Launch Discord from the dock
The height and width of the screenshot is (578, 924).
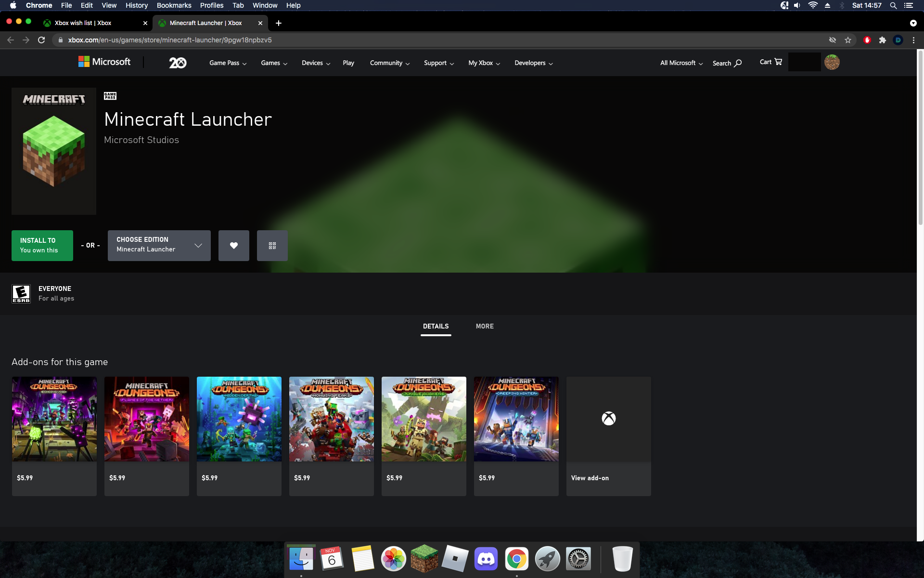pos(486,559)
